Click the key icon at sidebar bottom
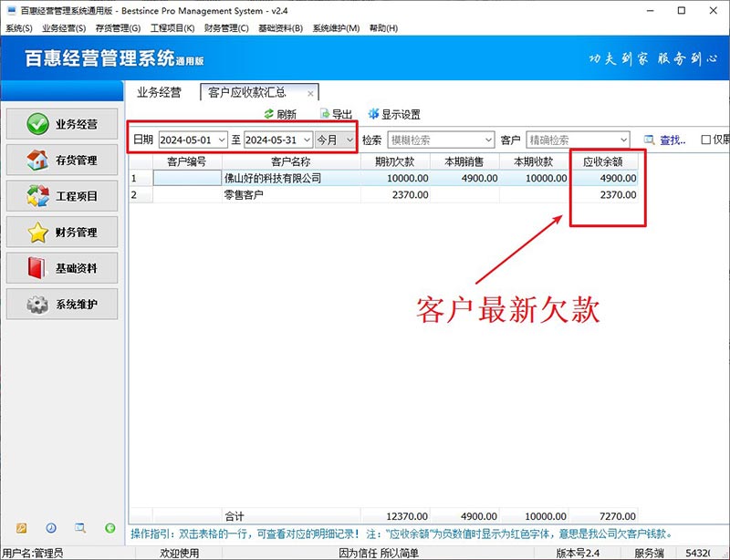This screenshot has height=560, width=730. pos(21,528)
